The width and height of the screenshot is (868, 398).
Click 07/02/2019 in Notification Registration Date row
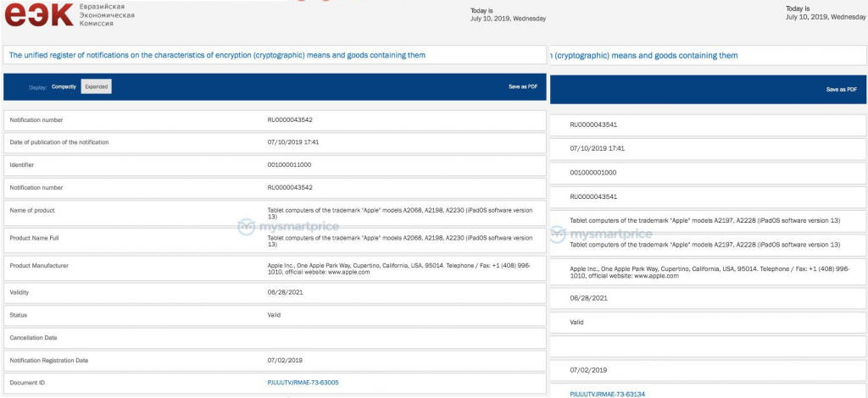[285, 361]
